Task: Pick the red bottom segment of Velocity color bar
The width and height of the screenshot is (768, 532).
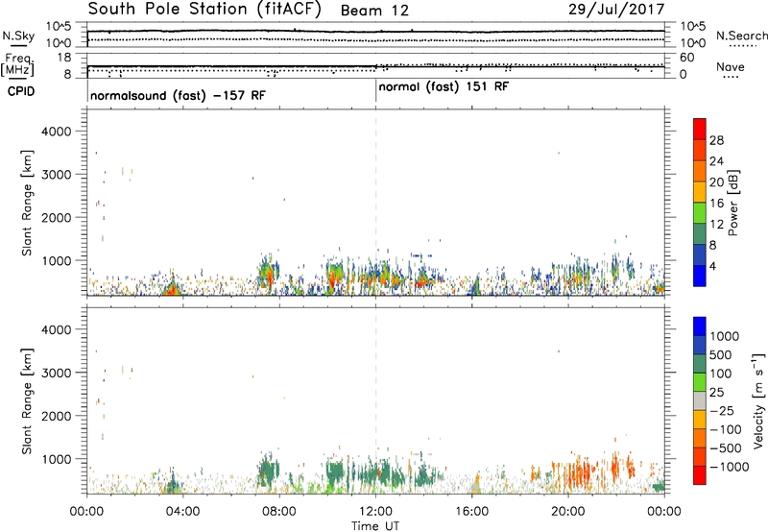Action: coord(700,475)
